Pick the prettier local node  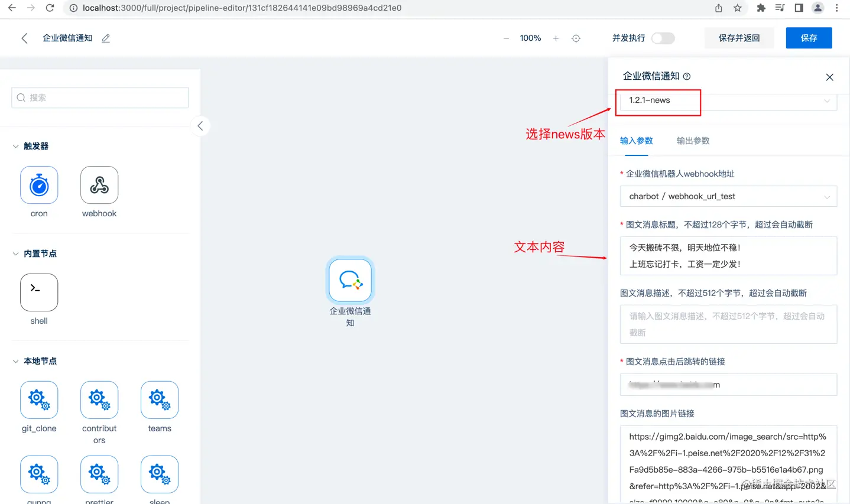tap(99, 474)
